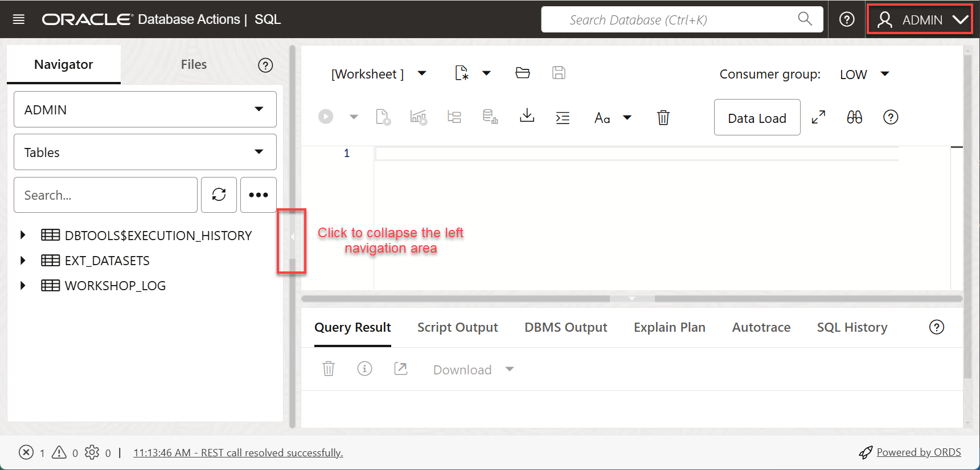Open the navigator more options menu
Image resolution: width=980 pixels, height=470 pixels.
259,195
